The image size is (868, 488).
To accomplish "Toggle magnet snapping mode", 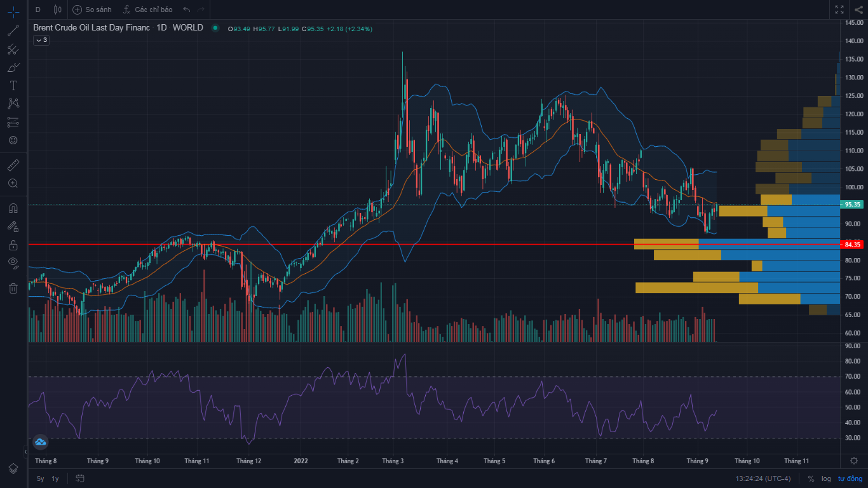I will (x=13, y=208).
